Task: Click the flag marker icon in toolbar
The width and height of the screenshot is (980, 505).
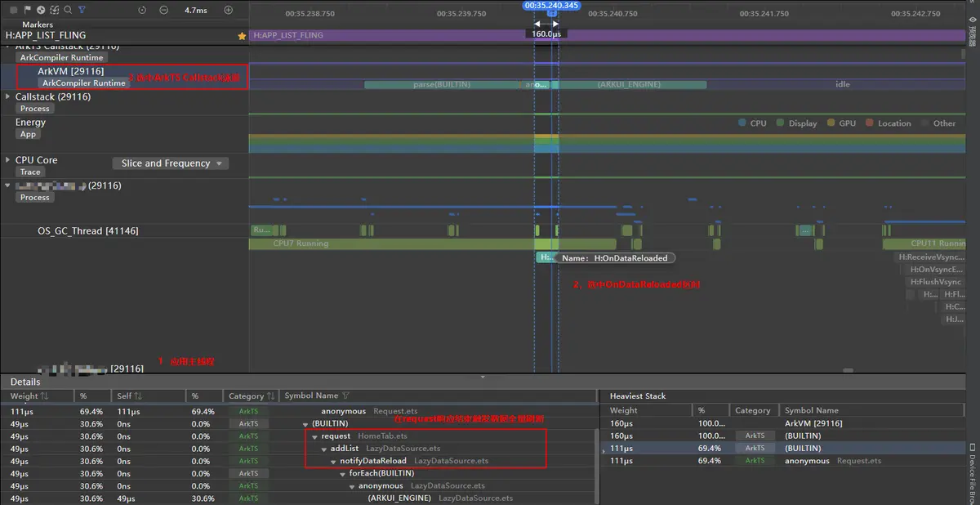Action: [x=27, y=10]
